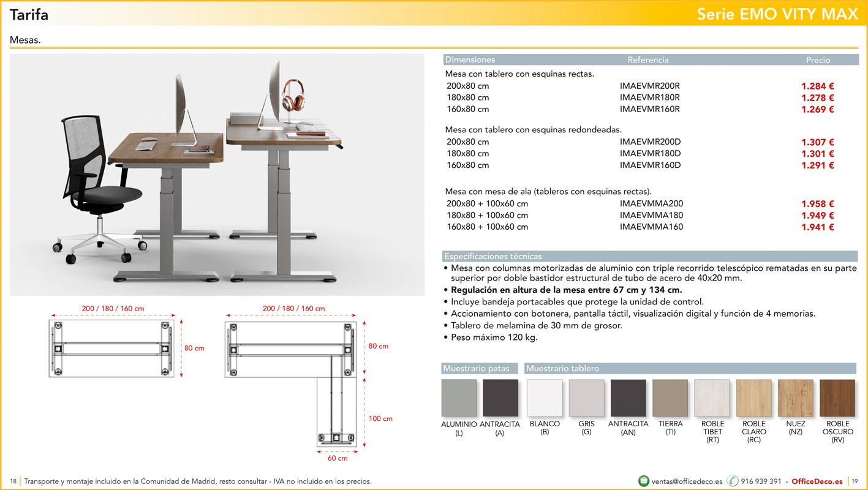Click the price 1.284 €
868x490 pixels.
pyautogui.click(x=818, y=86)
